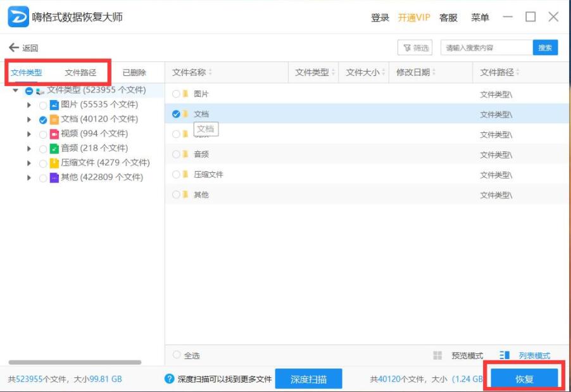Click the yellow compressed file icon in tree
571x392 pixels.
[x=54, y=163]
